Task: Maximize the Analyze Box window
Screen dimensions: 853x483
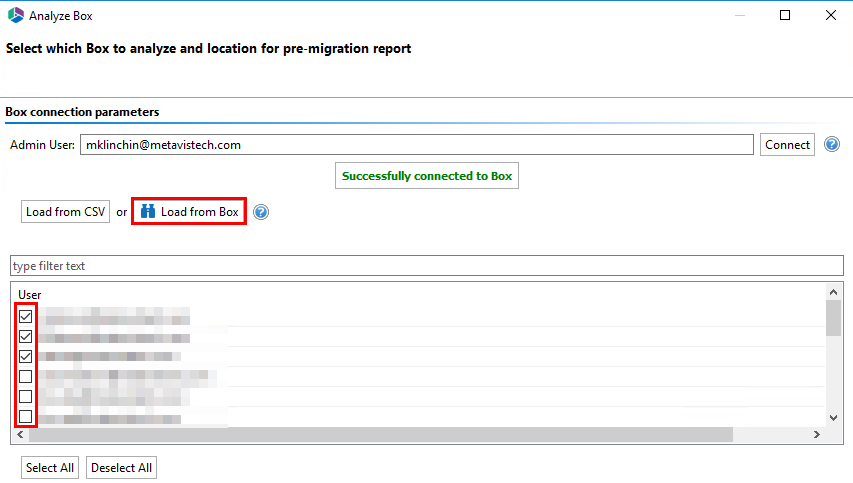Action: point(784,15)
